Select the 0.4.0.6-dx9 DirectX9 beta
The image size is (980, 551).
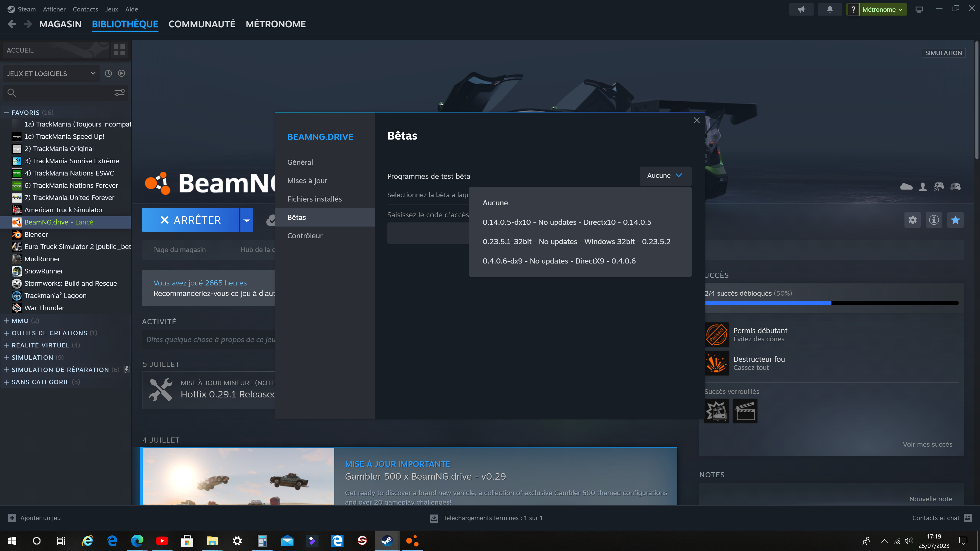click(x=580, y=261)
